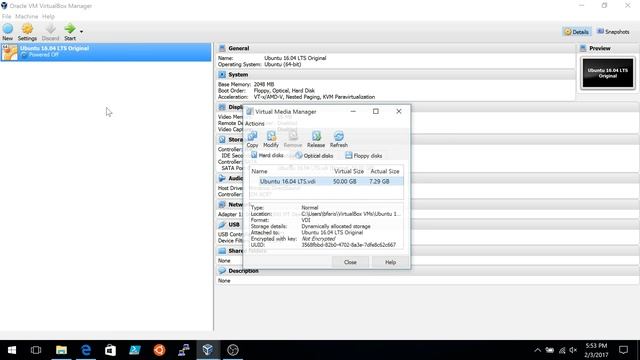Switch to the Snapshots view
Screen dimensions: 640x360
pyautogui.click(x=613, y=31)
